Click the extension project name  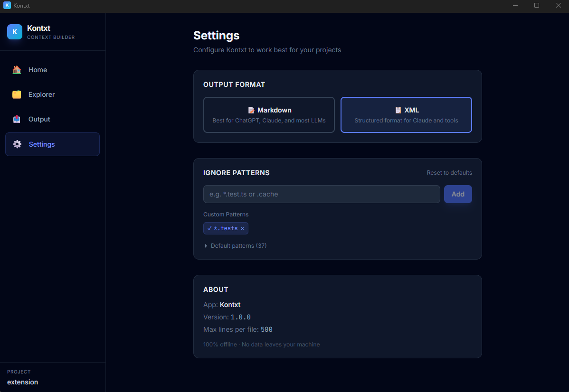pyautogui.click(x=22, y=382)
